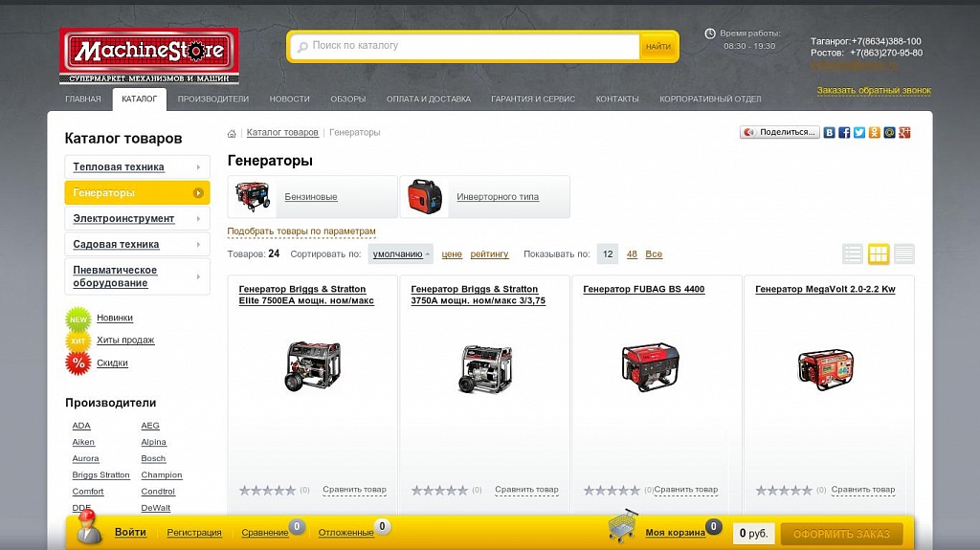Open КОРПОРАТИВНЫЙ ОТДЕЛ menu item
The image size is (980, 550).
pos(711,99)
